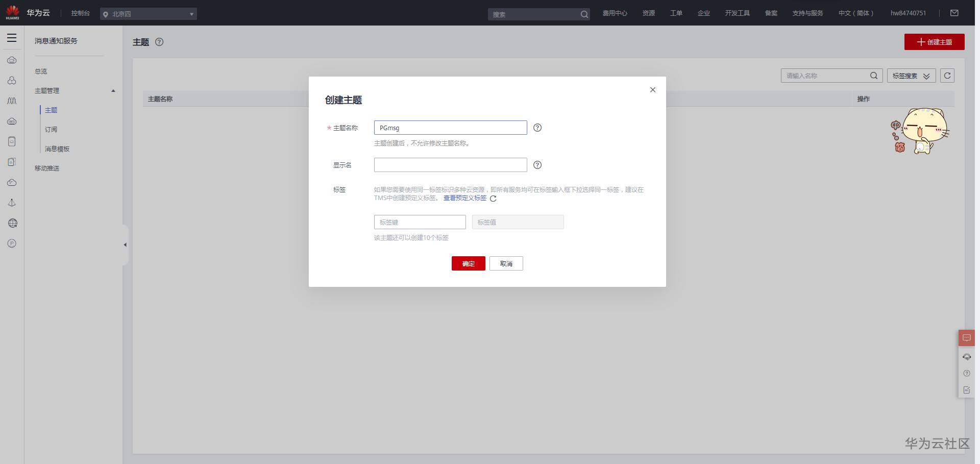
Task: Open 移动推送 in the sidebar
Action: tap(47, 168)
